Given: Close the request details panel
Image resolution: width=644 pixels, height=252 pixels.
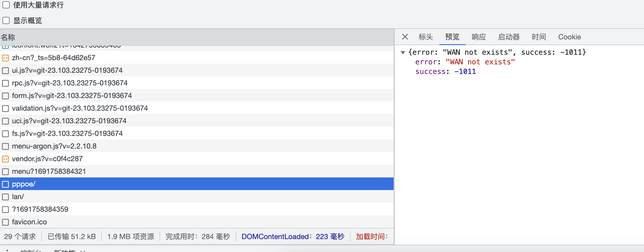Looking at the screenshot, I should pyautogui.click(x=405, y=37).
